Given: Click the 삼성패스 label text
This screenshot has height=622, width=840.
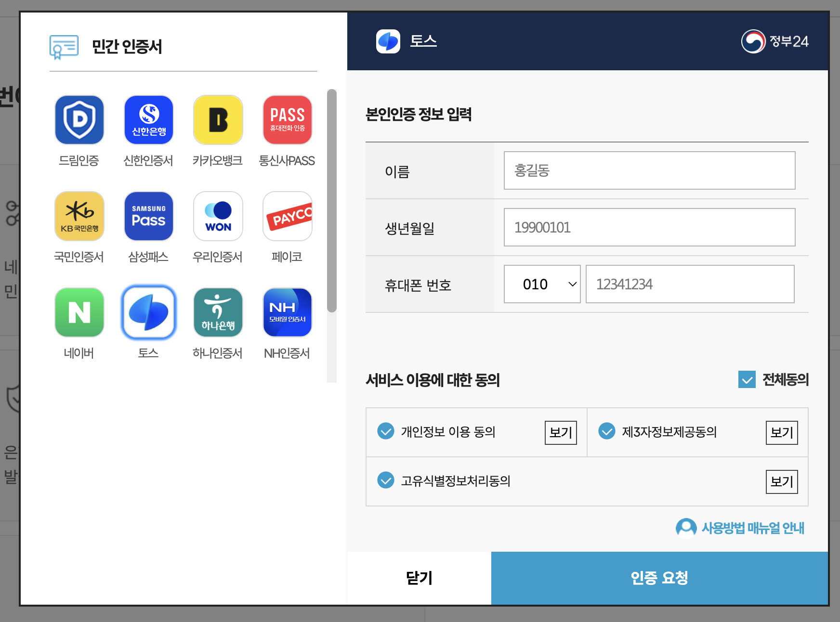Looking at the screenshot, I should click(x=148, y=257).
